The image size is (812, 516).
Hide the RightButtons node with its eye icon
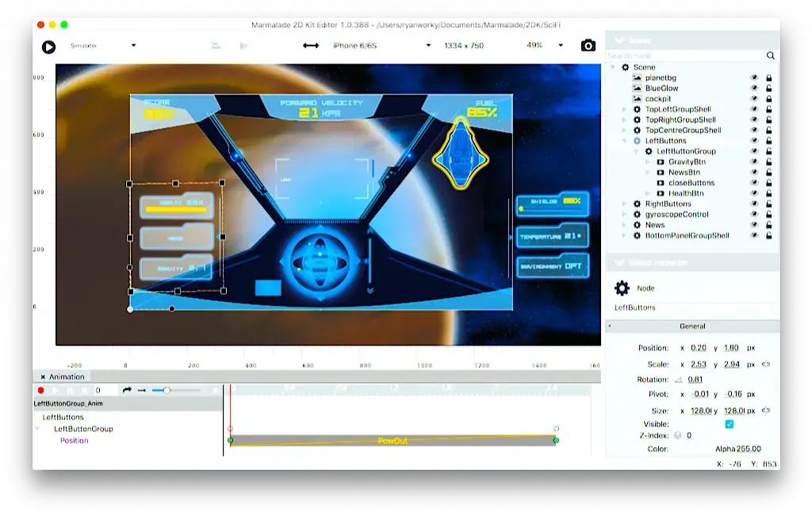coord(754,204)
